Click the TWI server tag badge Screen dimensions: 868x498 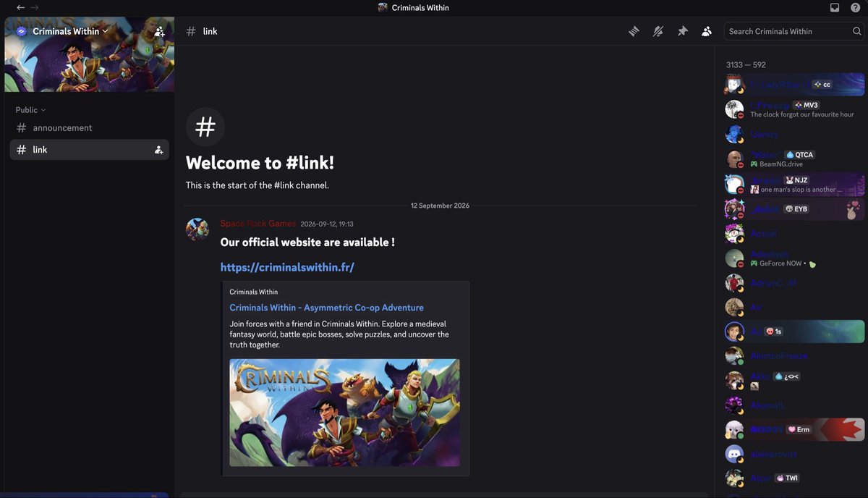788,478
